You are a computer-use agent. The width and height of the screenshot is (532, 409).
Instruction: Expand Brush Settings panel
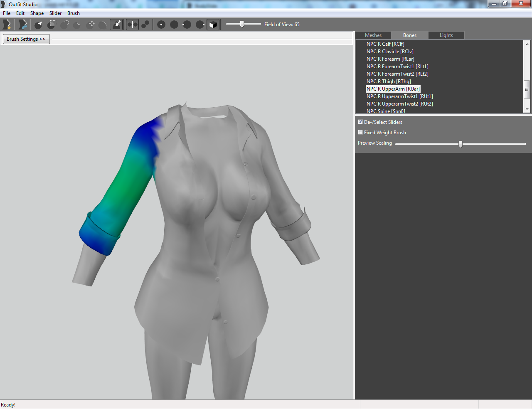click(26, 39)
